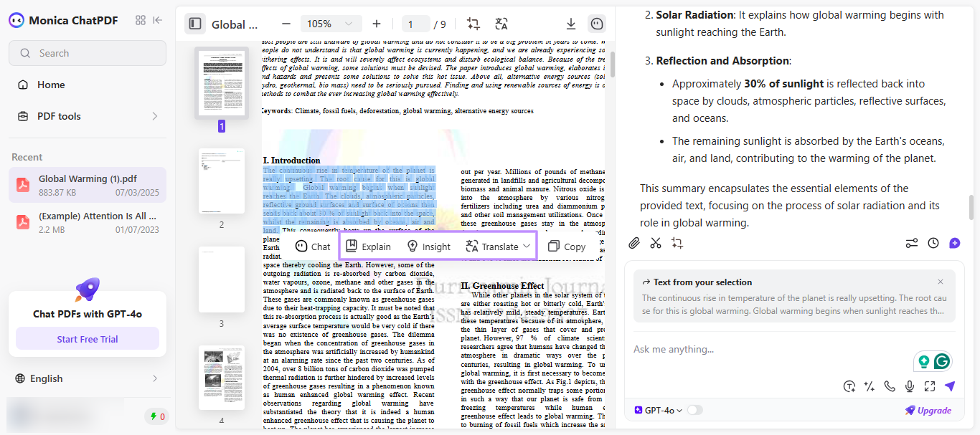Click Translate in the selection popup
Image resolution: width=980 pixels, height=435 pixels.
[492, 247]
